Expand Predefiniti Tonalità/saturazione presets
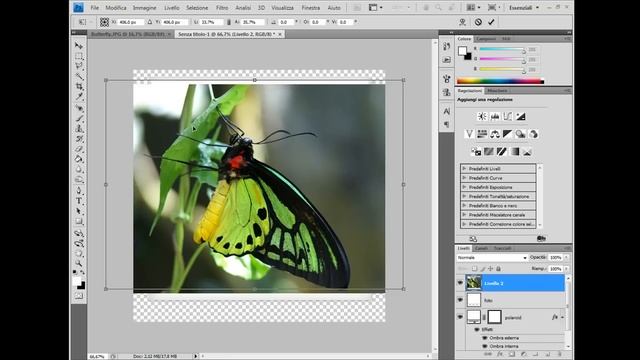The image size is (640, 360). 464,196
